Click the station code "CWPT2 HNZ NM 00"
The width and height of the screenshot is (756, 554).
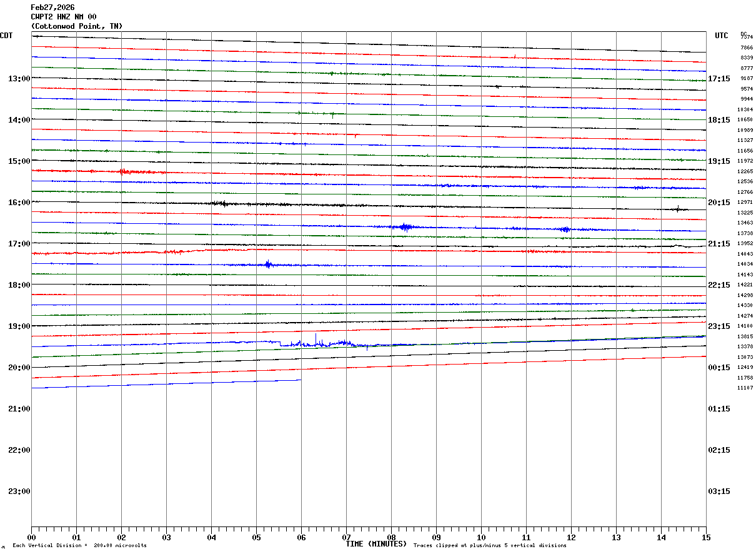(64, 17)
